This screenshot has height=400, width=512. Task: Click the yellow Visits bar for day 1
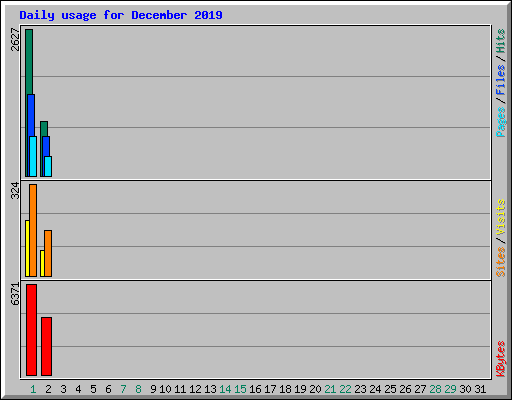27,248
